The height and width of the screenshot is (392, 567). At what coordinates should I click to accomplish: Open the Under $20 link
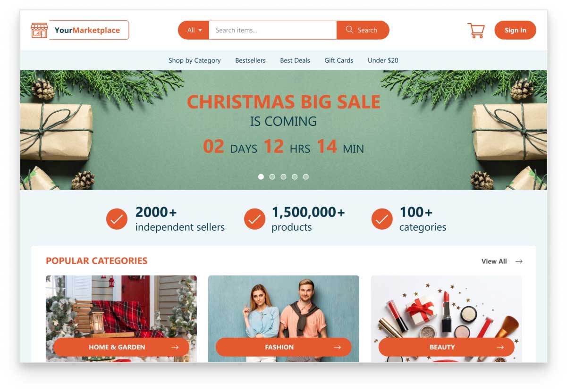[383, 60]
